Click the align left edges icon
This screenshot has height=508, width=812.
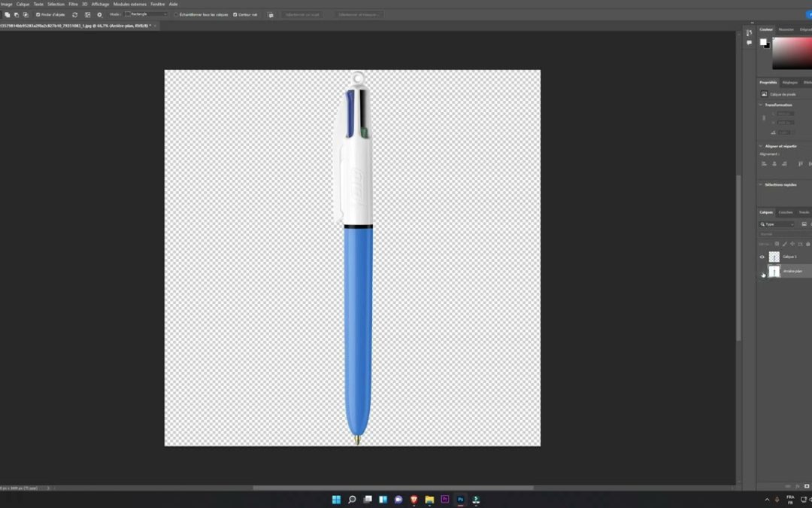[764, 164]
